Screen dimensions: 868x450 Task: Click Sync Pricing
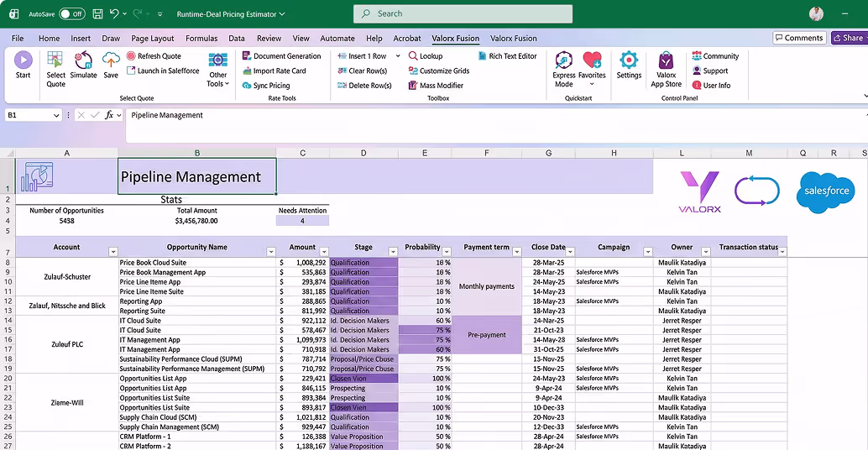pos(266,86)
